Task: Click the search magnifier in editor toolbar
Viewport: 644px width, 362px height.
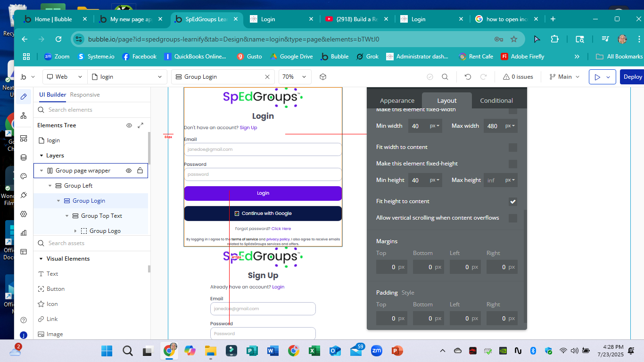Action: pyautogui.click(x=445, y=77)
